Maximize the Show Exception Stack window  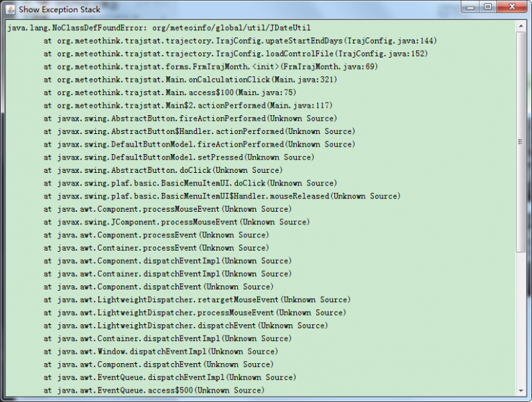[x=488, y=7]
